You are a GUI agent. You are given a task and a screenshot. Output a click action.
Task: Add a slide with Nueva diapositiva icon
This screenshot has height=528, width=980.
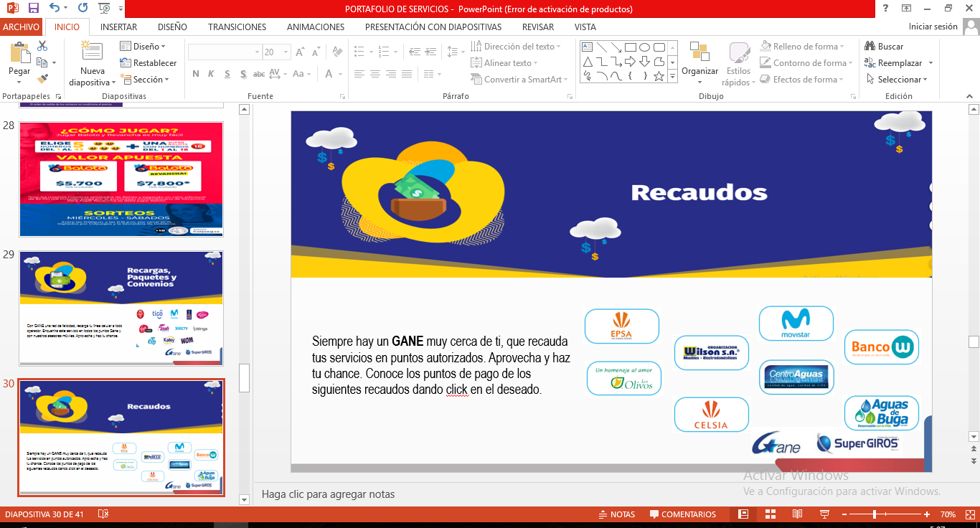pyautogui.click(x=92, y=52)
